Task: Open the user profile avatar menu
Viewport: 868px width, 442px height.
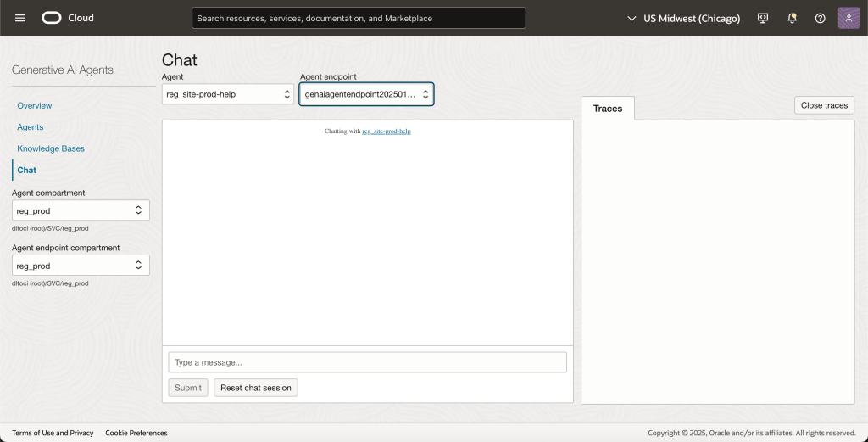Action: [849, 18]
